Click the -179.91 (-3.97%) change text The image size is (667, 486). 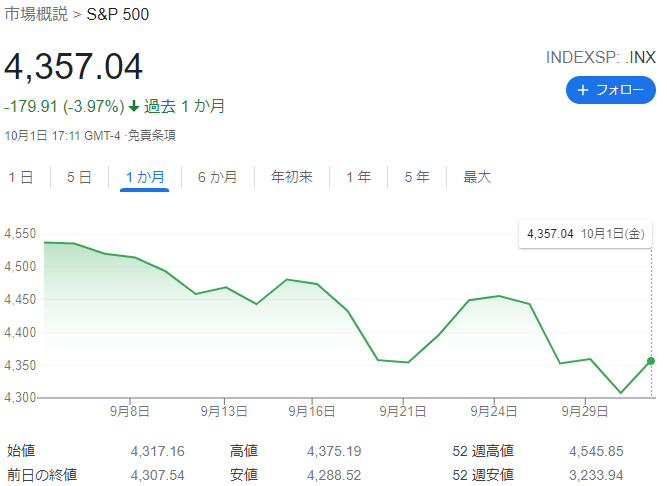(64, 106)
